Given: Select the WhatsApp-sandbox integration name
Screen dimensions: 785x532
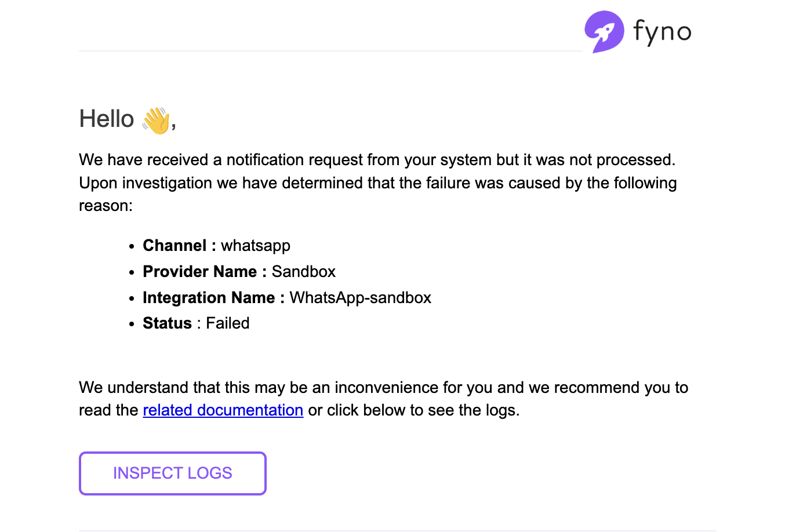Looking at the screenshot, I should point(360,297).
